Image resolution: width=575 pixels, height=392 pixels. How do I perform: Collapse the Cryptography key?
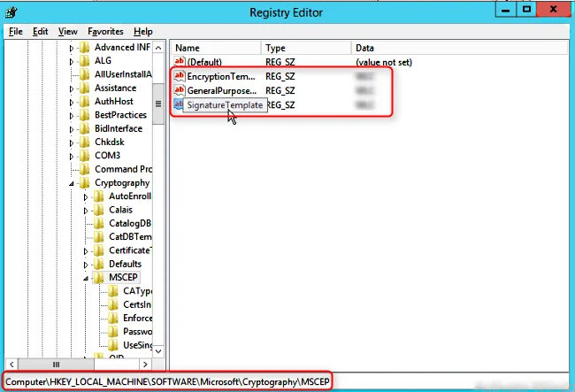72,184
